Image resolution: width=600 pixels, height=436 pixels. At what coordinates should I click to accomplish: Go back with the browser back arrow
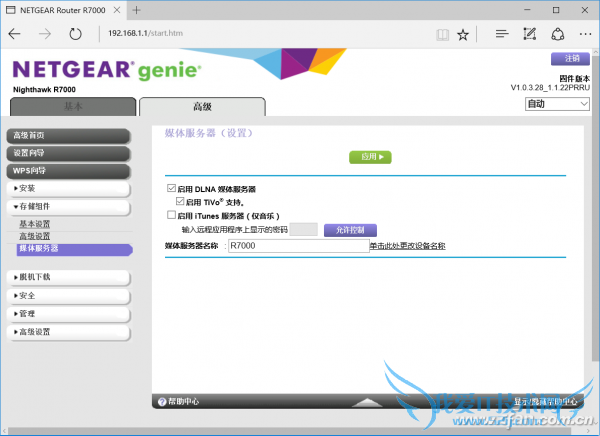[x=14, y=34]
